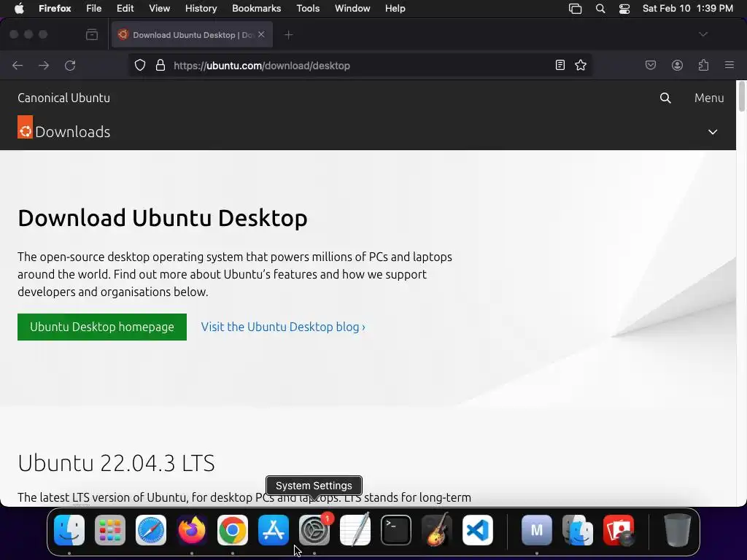Screen dimensions: 747x560
Task: Click the LTS abbreviation in description text
Action: point(81,497)
